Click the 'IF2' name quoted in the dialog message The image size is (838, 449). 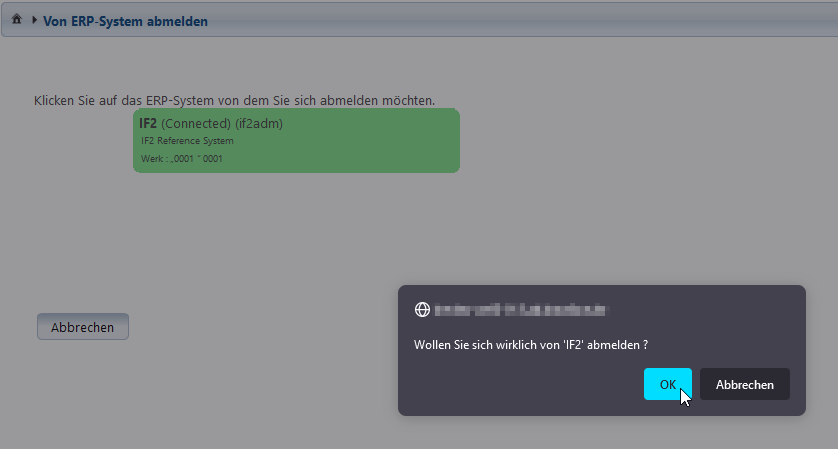pos(574,344)
